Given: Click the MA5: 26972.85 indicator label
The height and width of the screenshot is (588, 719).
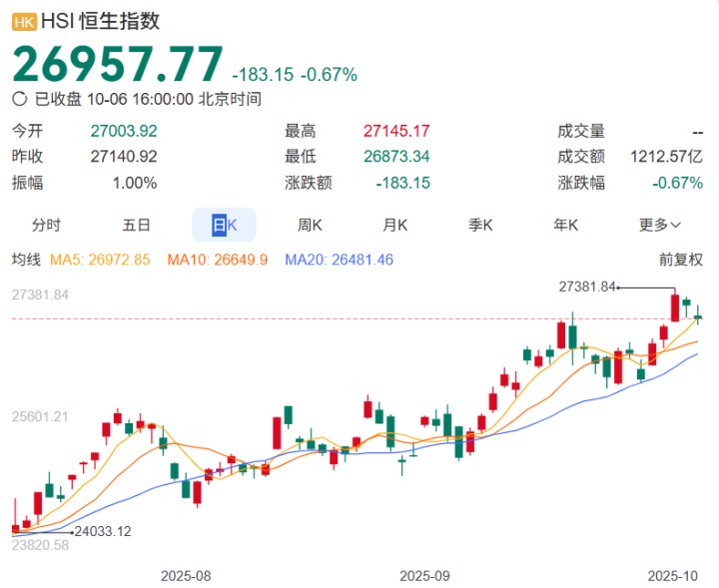Looking at the screenshot, I should [100, 260].
